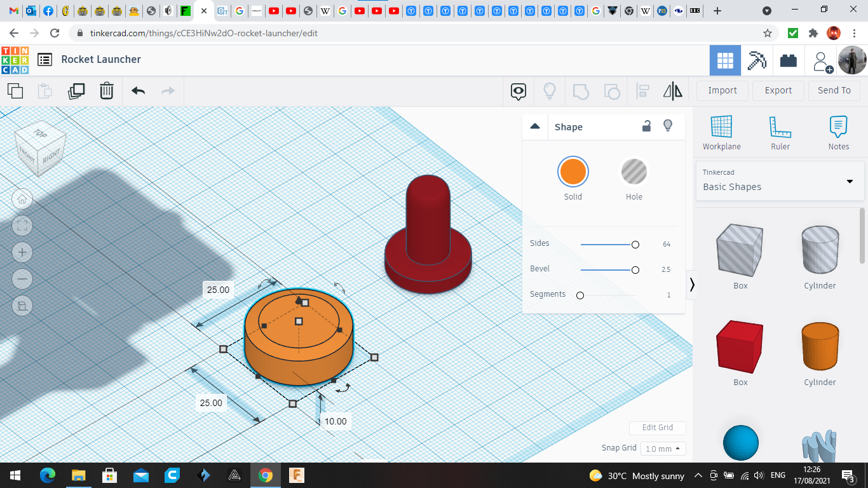Open the Snap Grid dropdown
Image resolution: width=868 pixels, height=488 pixels.
[663, 449]
